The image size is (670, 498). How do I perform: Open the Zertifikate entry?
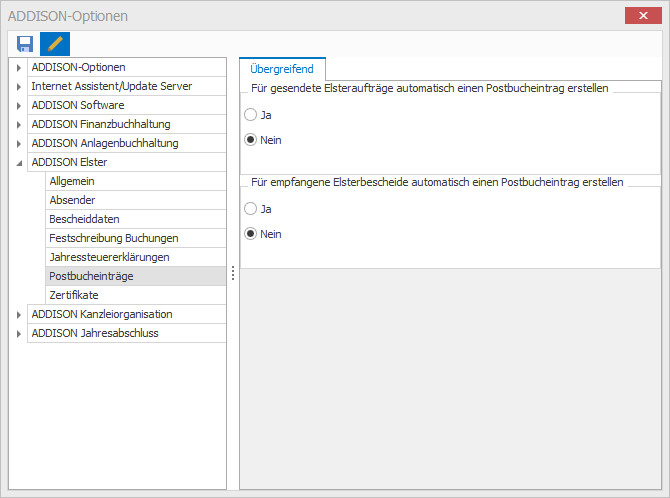pos(135,295)
